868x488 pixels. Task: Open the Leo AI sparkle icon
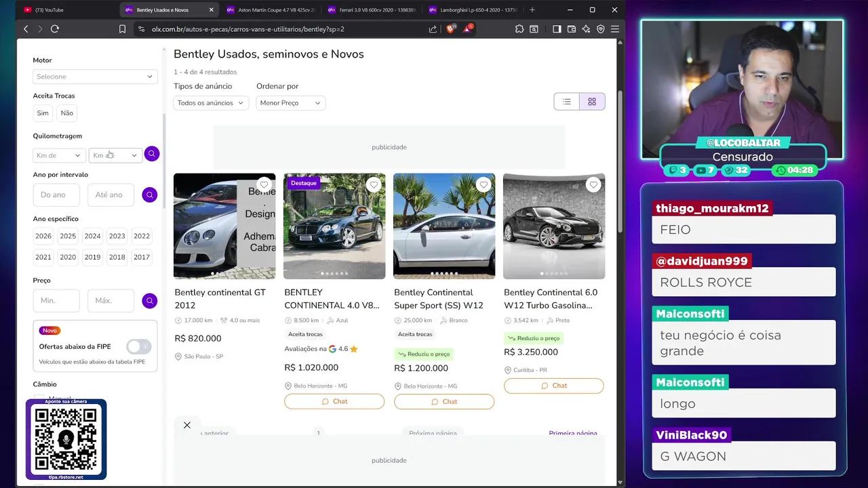click(x=586, y=29)
